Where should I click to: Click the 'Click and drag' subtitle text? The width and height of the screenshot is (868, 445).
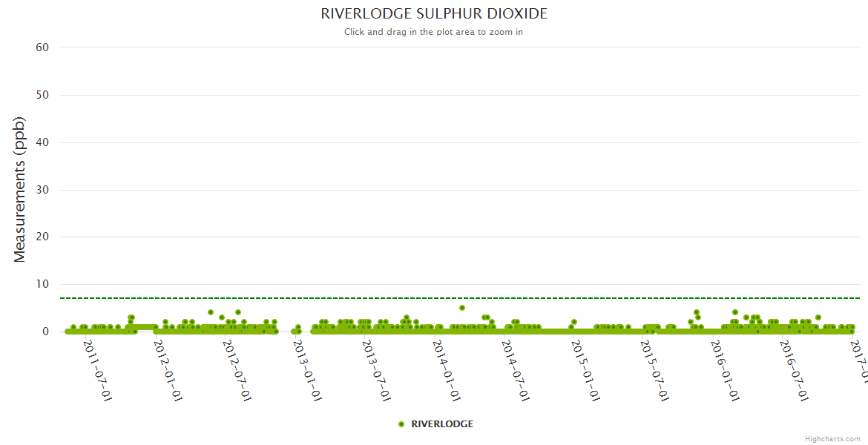click(x=433, y=32)
